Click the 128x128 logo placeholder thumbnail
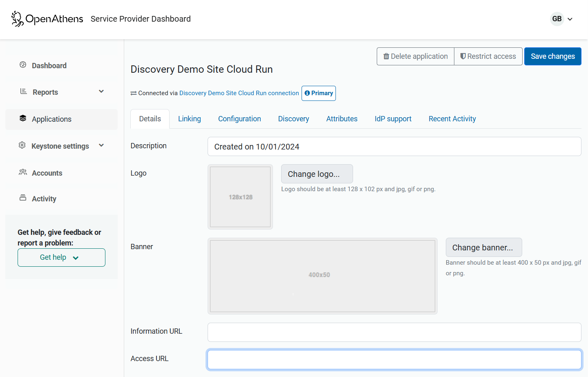This screenshot has height=377, width=588. 240,197
